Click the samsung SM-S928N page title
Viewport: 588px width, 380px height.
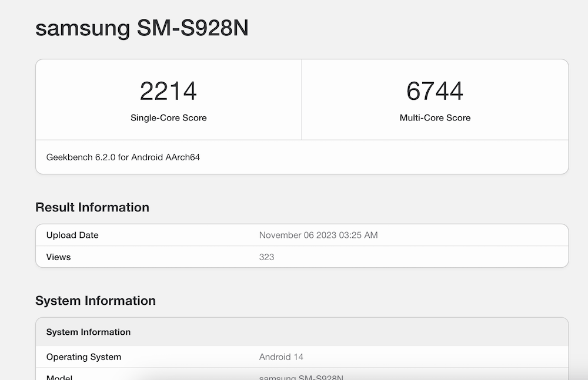142,28
